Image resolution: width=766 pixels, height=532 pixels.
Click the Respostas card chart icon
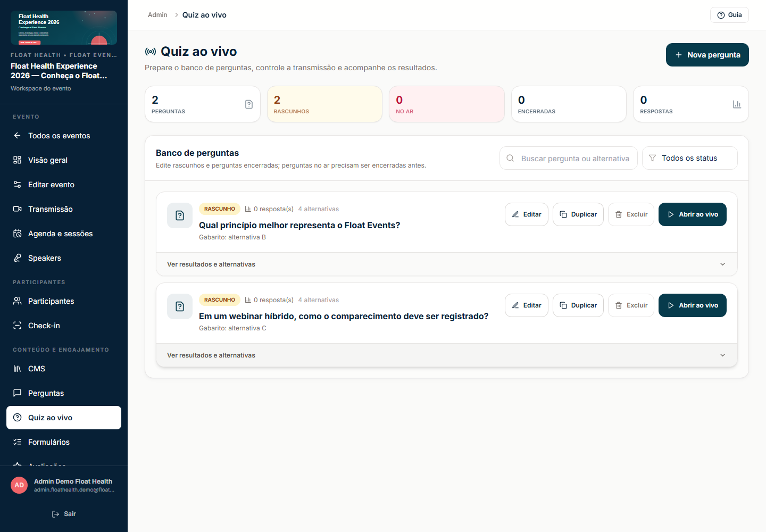[737, 104]
